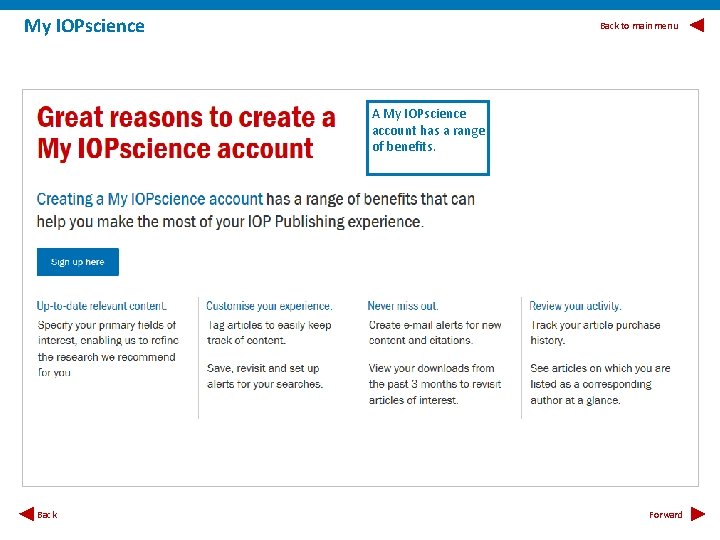Click the 'Sign up here' button
This screenshot has width=720, height=540.
click(x=78, y=262)
